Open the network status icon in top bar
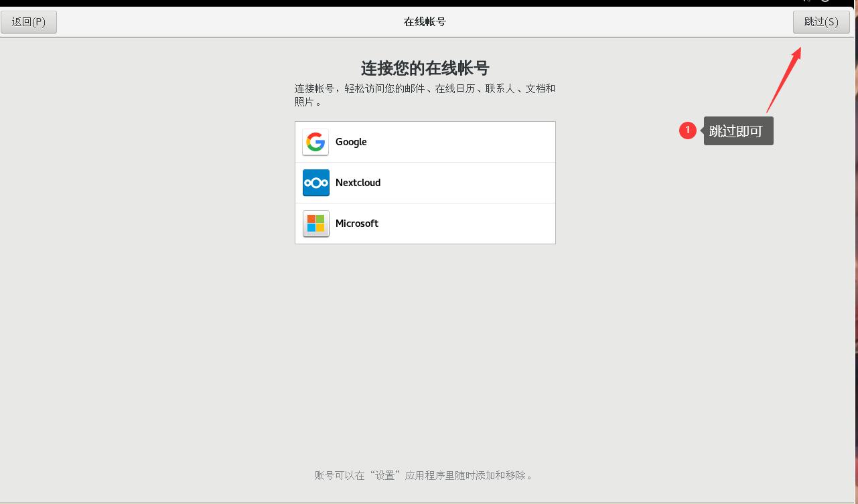Image resolution: width=858 pixels, height=504 pixels. 806,3
